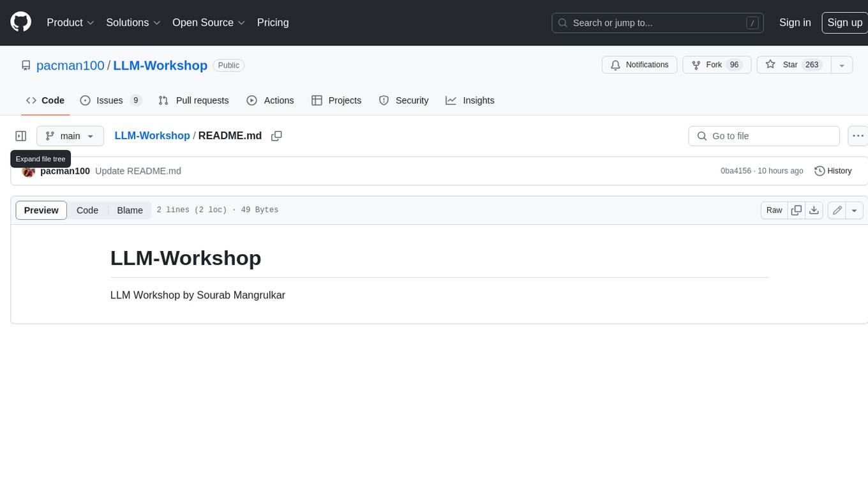Screen dimensions: 868x488
Task: Click the Sign up button
Action: [x=844, y=22]
